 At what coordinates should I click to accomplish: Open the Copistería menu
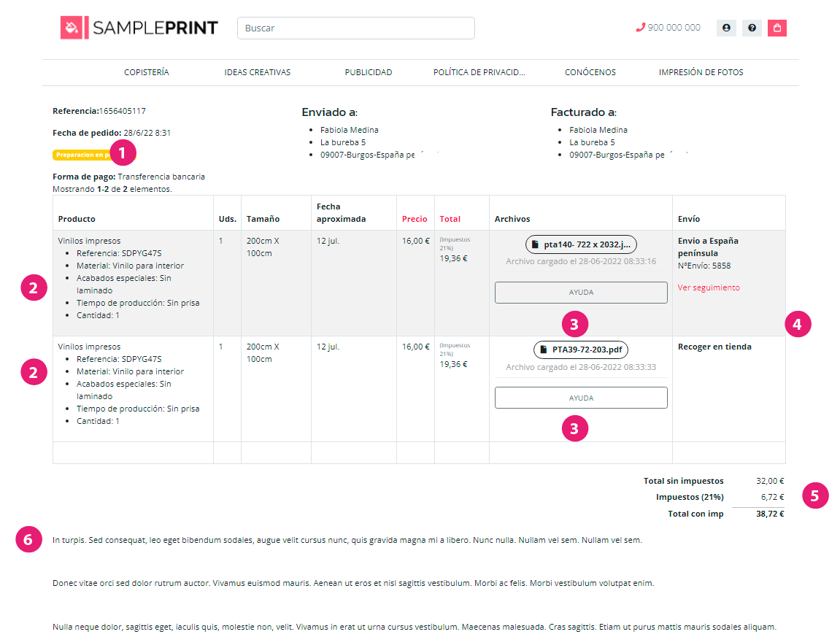[146, 72]
